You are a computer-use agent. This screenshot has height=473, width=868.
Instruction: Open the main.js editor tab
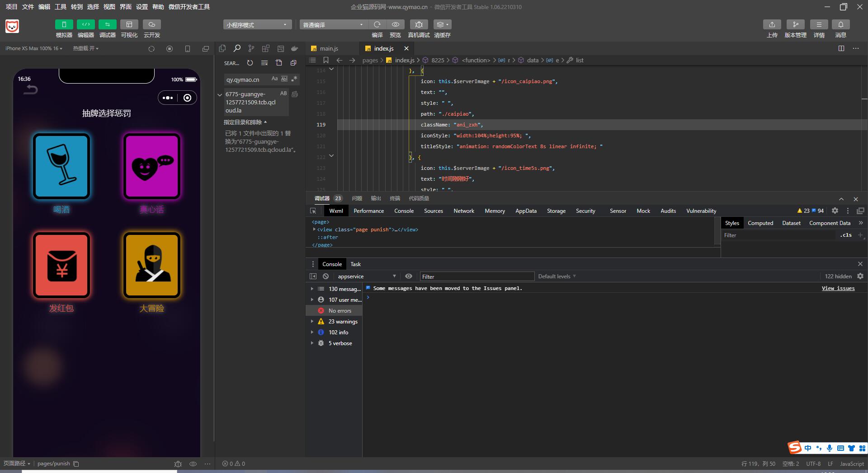click(x=329, y=48)
